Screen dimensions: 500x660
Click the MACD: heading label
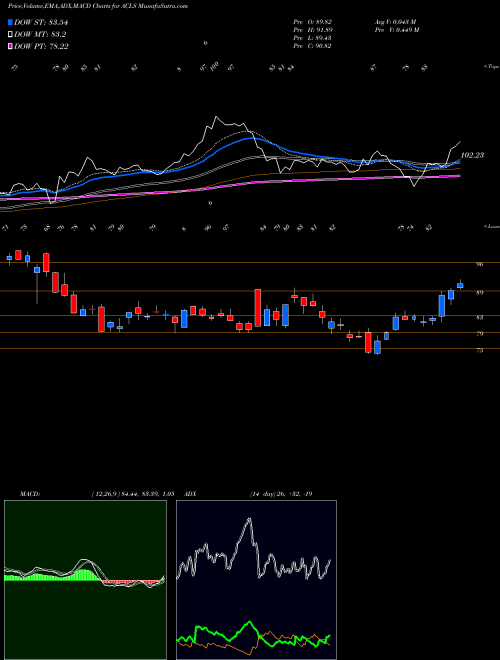(29, 494)
